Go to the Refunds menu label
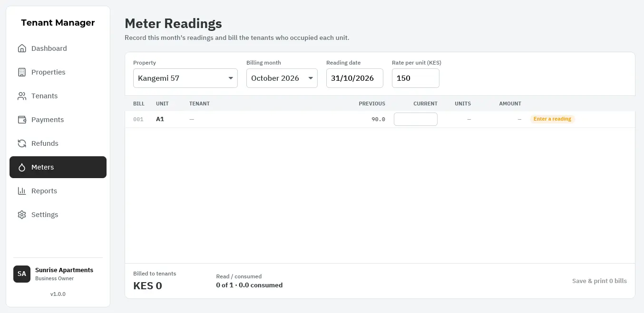644x313 pixels. 45,143
